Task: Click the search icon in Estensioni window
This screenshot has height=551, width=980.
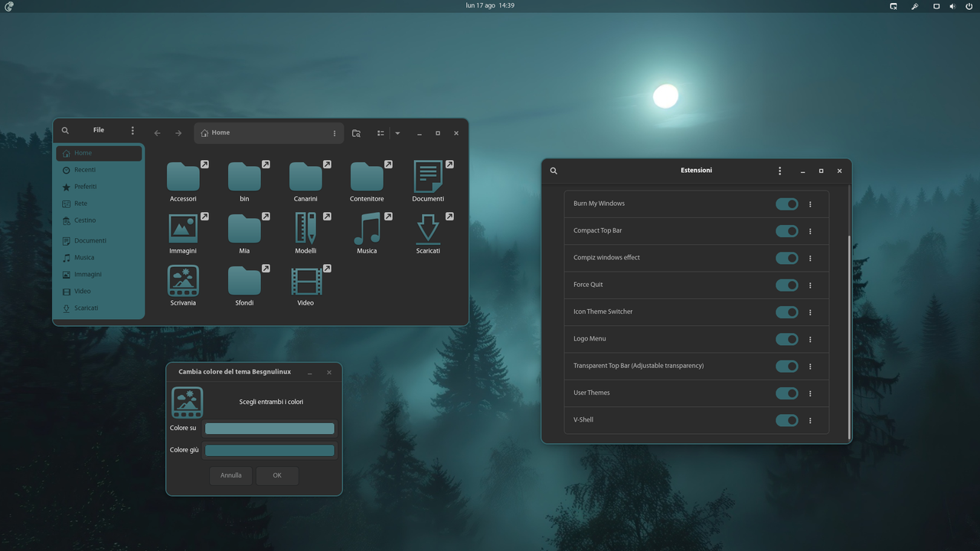Action: [554, 171]
